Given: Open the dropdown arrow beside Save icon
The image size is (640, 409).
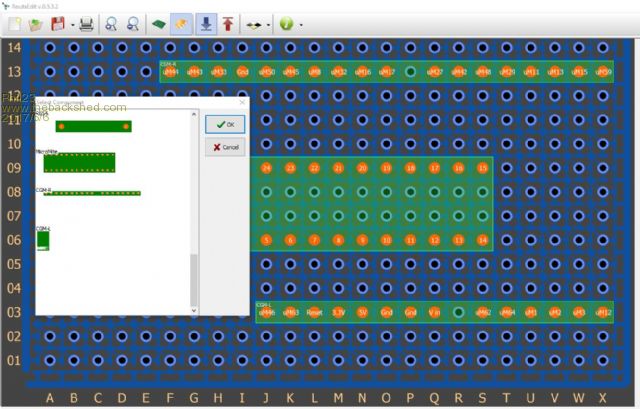Looking at the screenshot, I should click(72, 24).
